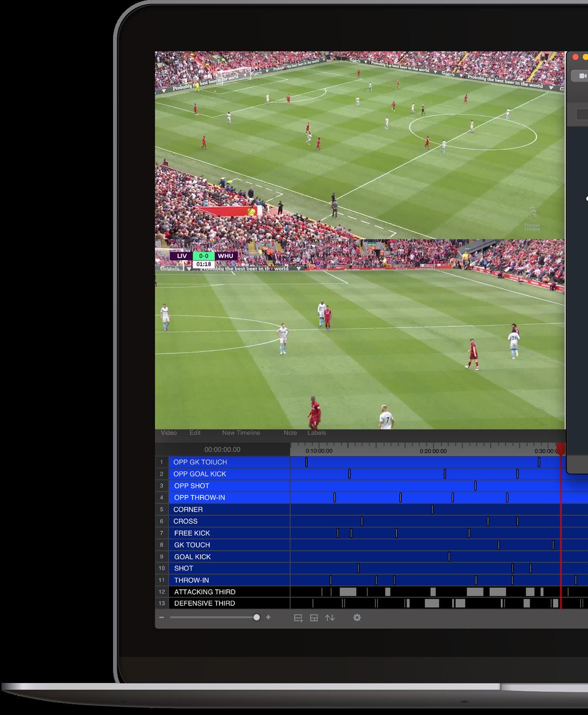588x715 pixels.
Task: Click the first marker in the SHOT row
Action: click(358, 568)
